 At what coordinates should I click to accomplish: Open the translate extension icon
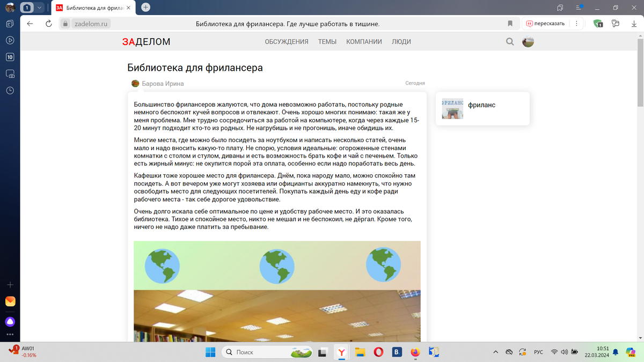[615, 24]
